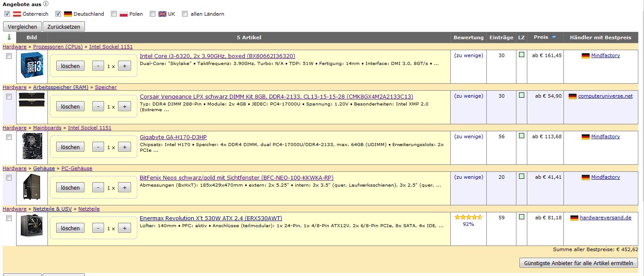Open Mainboards category link
This screenshot has height=276, width=644.
tap(47, 128)
